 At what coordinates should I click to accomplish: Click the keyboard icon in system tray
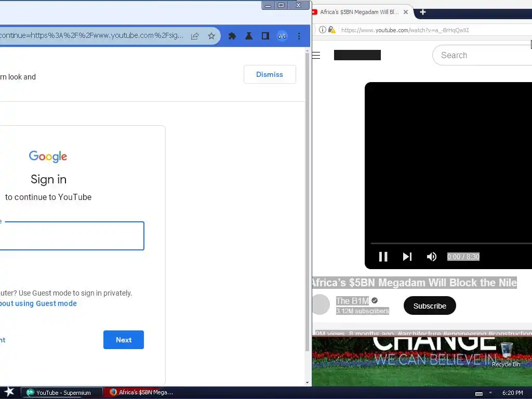(x=478, y=393)
